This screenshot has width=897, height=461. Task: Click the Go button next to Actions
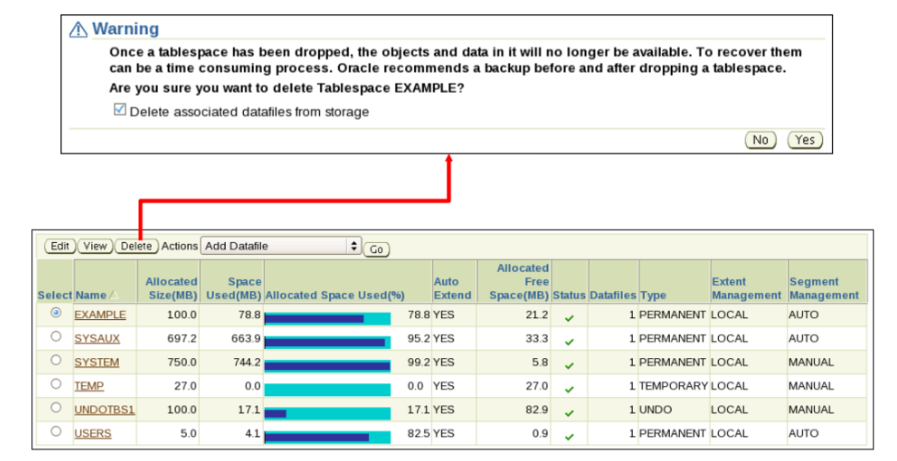click(376, 249)
